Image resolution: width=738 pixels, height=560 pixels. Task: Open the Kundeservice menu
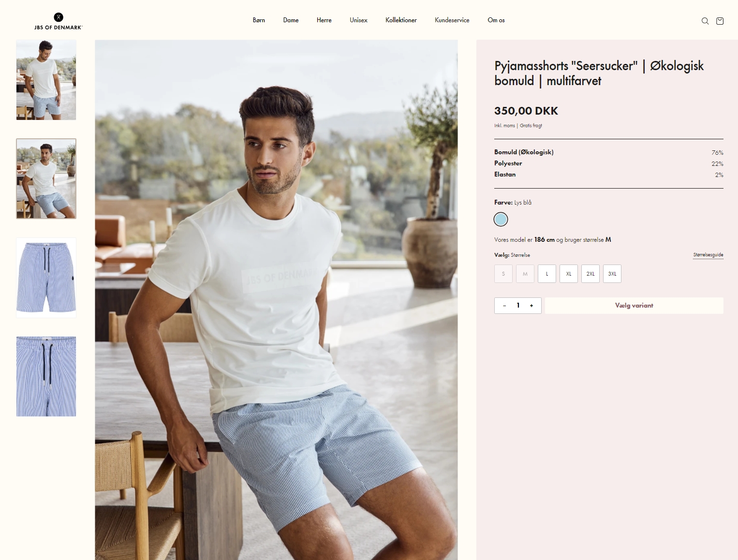[452, 20]
